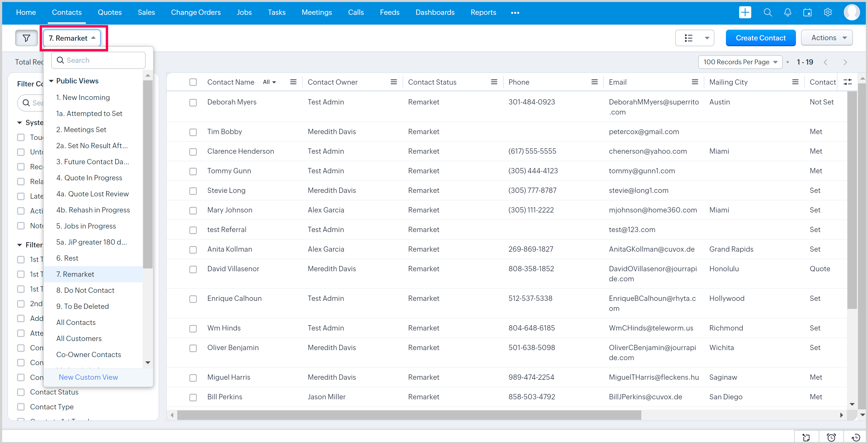868x444 pixels.
Task: Click the New Custom View link
Action: (88, 377)
